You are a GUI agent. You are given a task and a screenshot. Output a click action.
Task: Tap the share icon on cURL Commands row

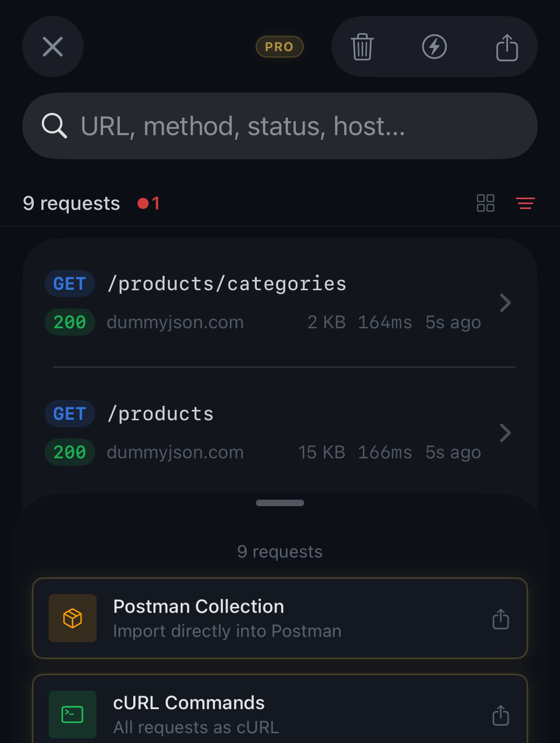[x=501, y=716]
